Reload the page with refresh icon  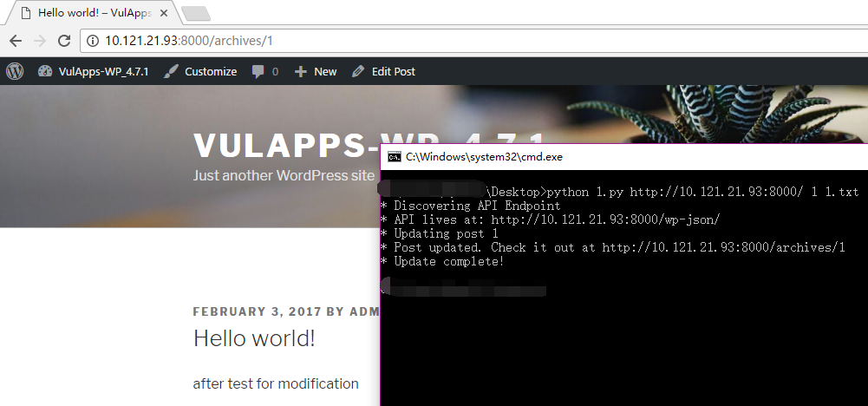pyautogui.click(x=64, y=41)
